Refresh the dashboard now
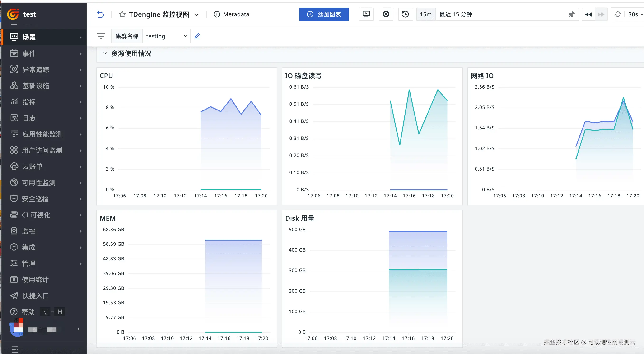Screen dimensions: 644x354 (617, 14)
